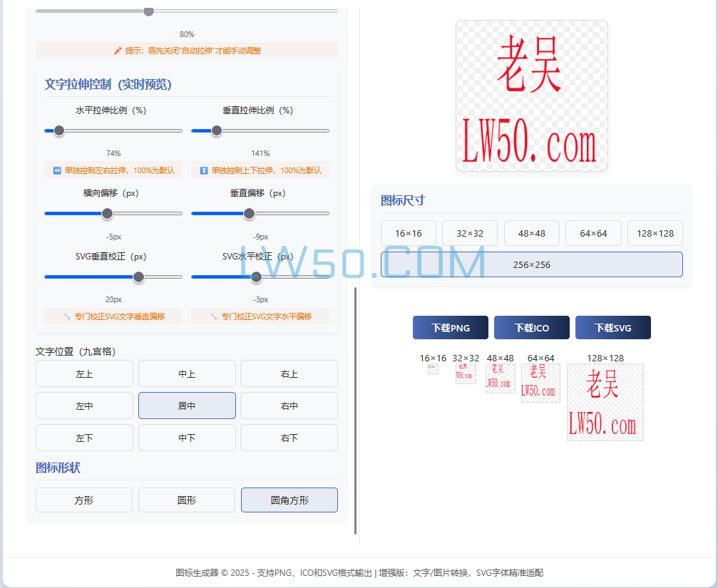Click the 64×64 icon preview thumbnail
Viewport: 718px width, 588px height.
pos(540,383)
